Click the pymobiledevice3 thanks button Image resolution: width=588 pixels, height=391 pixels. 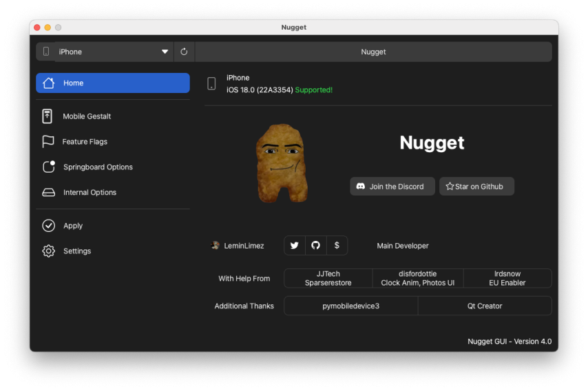point(350,306)
